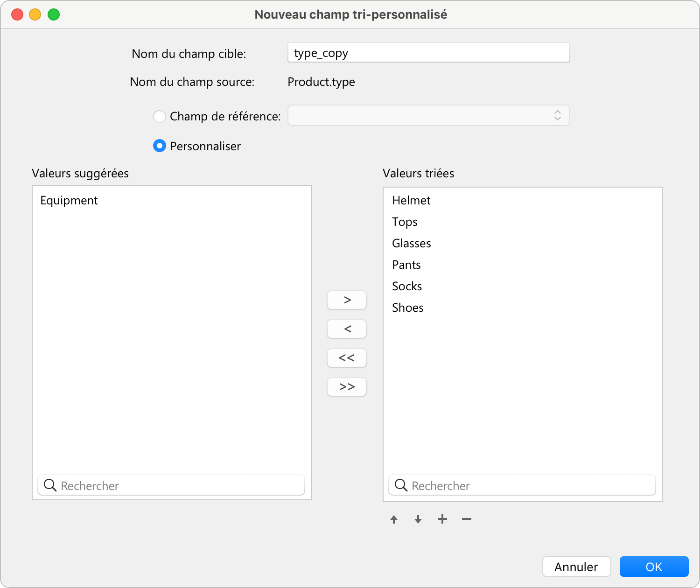The width and height of the screenshot is (700, 588).
Task: Click the move down arrow icon
Action: (418, 519)
